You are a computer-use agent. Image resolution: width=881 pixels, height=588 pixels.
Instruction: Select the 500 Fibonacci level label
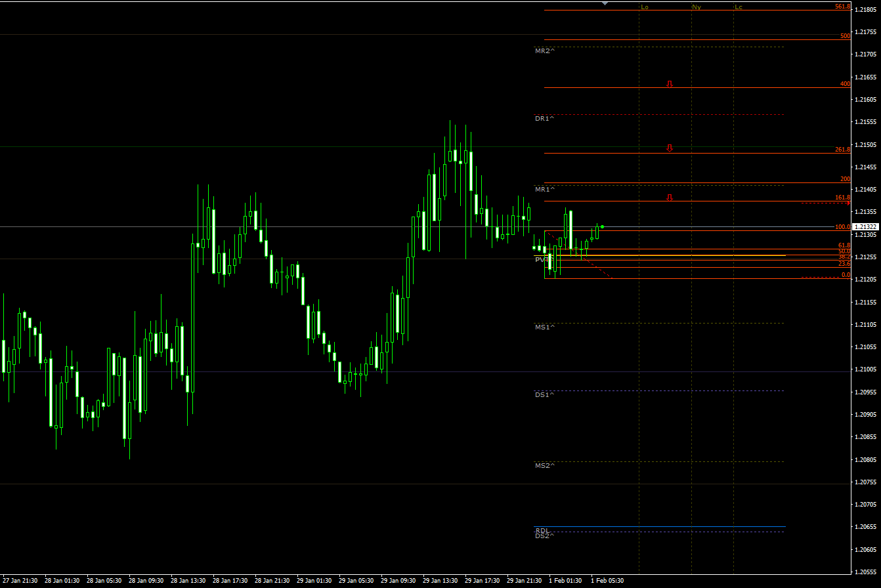point(846,36)
